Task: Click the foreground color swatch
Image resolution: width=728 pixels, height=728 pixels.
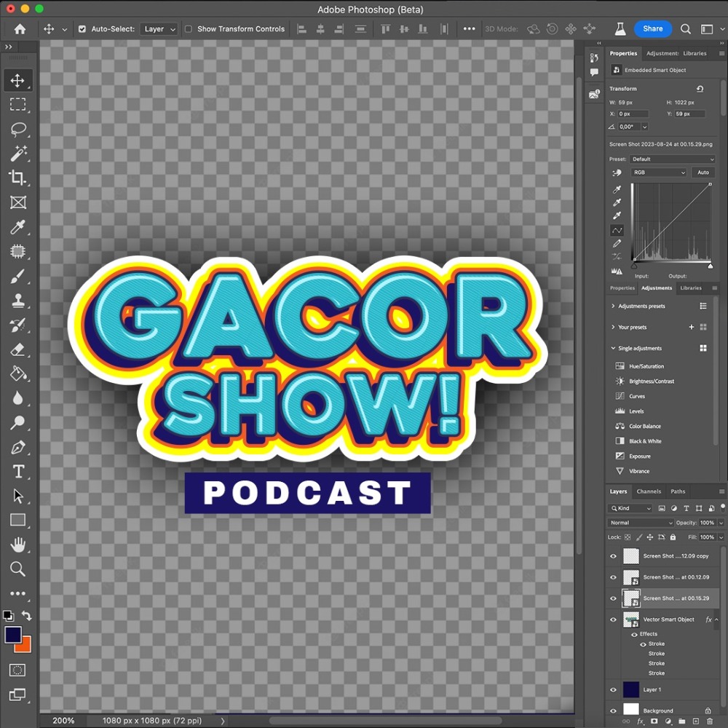Action: (13, 635)
